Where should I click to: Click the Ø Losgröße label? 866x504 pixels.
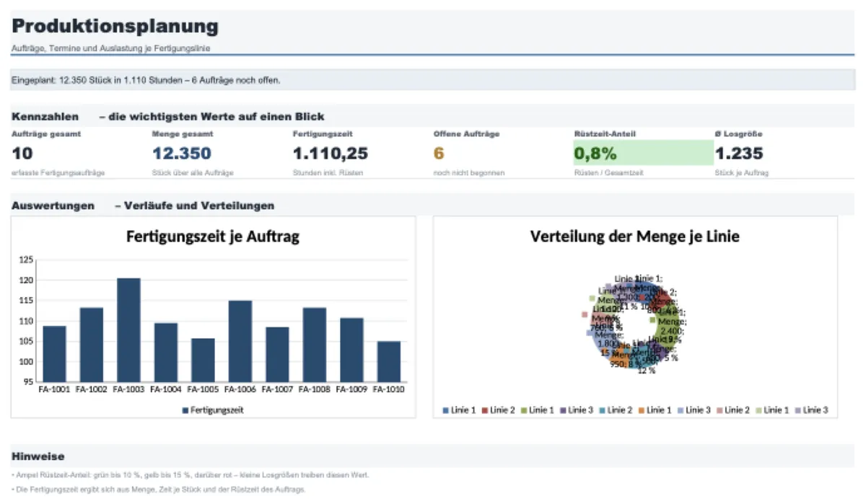pos(739,134)
